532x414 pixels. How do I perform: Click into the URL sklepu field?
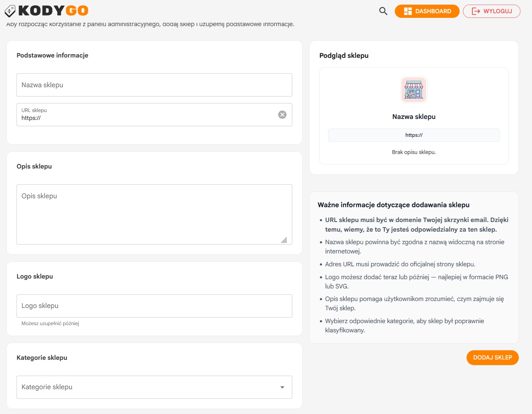(145, 118)
